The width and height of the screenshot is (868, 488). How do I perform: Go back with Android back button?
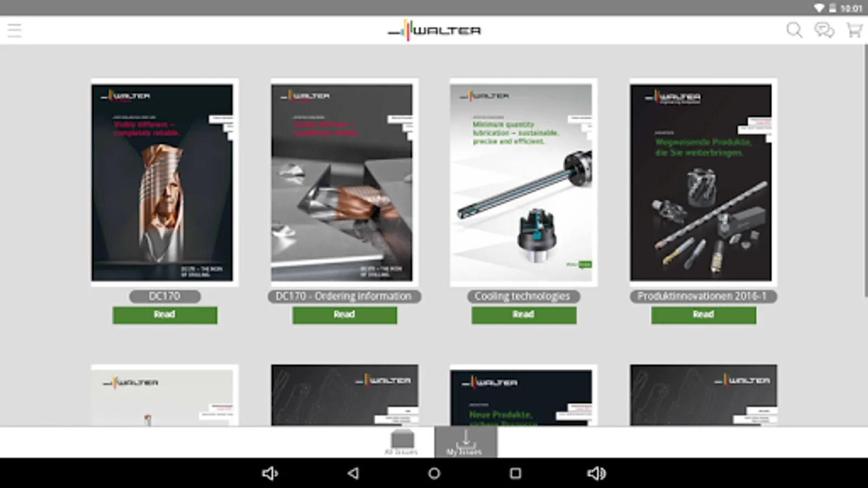(353, 473)
